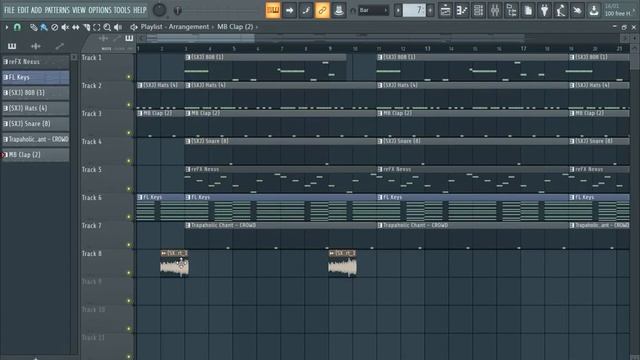Open the HELP menu

pyautogui.click(x=140, y=10)
